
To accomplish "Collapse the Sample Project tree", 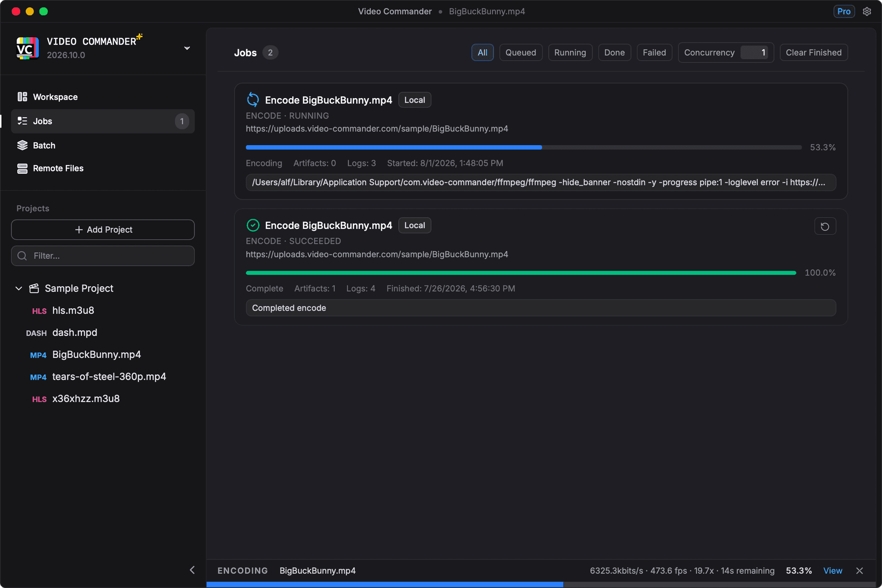I will [19, 288].
